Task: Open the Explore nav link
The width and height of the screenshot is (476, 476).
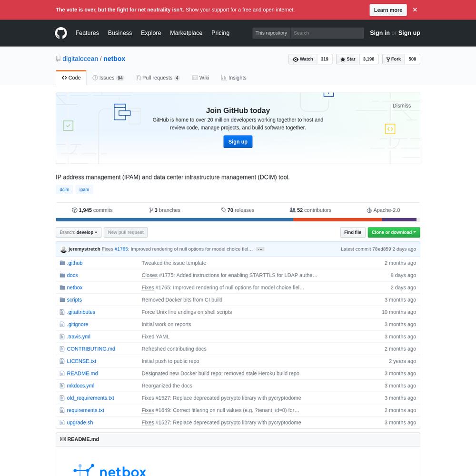Action: click(151, 33)
